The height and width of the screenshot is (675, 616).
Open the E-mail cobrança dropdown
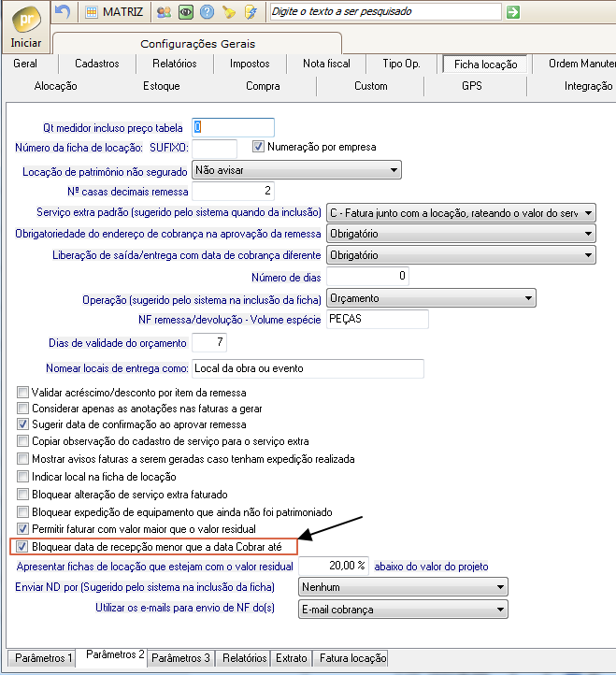coord(403,610)
